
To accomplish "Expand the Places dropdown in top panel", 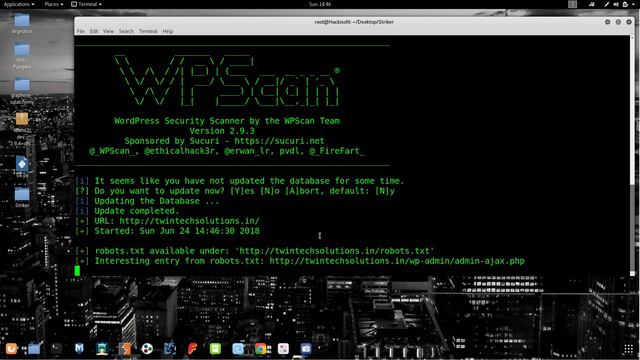I will click(53, 4).
